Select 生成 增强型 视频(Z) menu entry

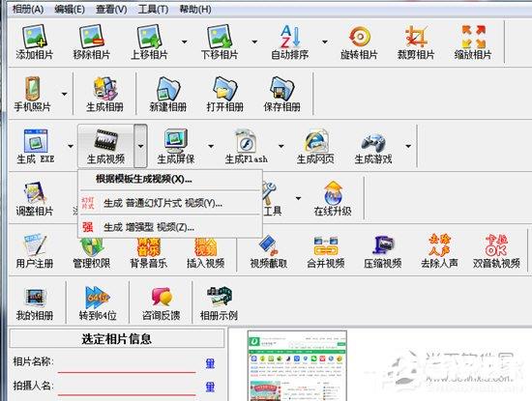click(x=149, y=227)
